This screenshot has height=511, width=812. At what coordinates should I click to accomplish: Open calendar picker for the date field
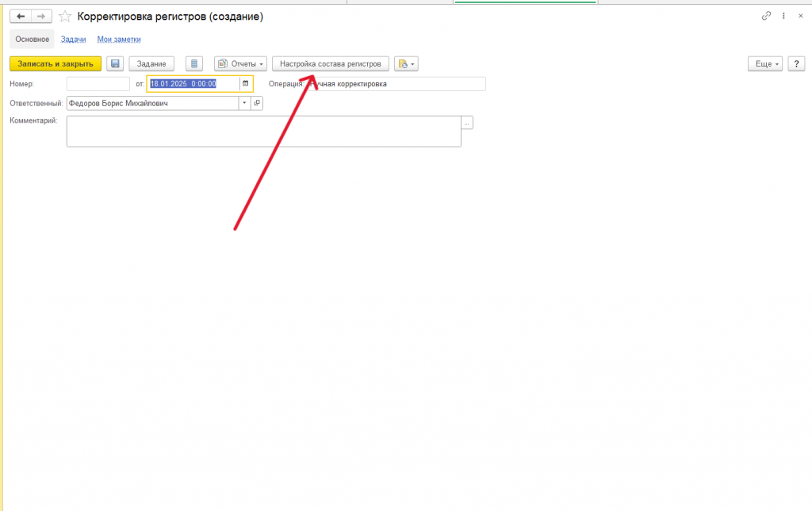(x=246, y=83)
